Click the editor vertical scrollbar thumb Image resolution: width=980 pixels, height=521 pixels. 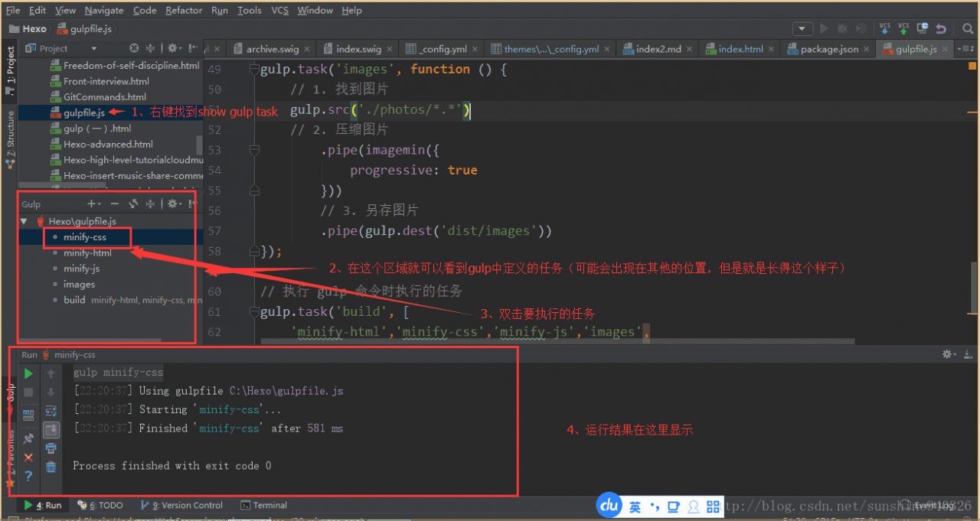point(975,288)
